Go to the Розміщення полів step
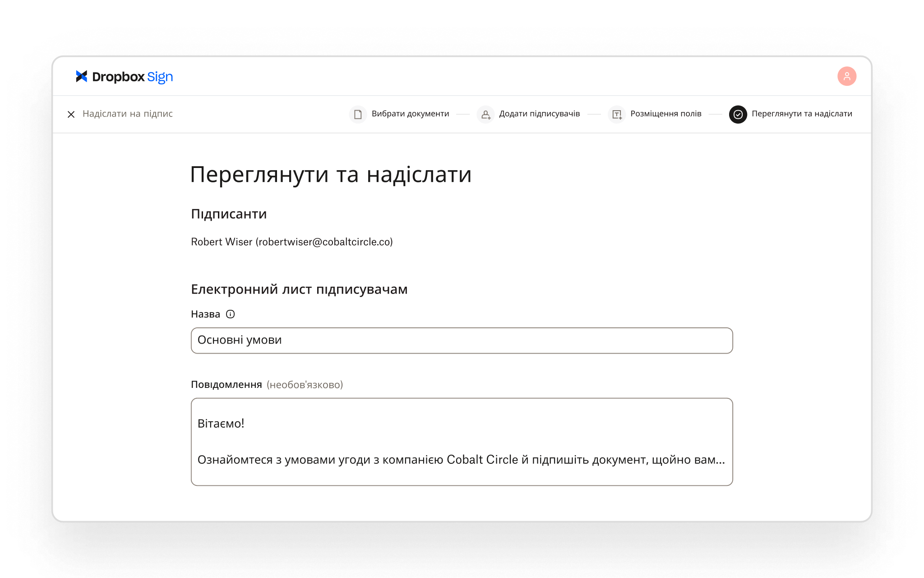This screenshot has width=924, height=578. pyautogui.click(x=666, y=114)
